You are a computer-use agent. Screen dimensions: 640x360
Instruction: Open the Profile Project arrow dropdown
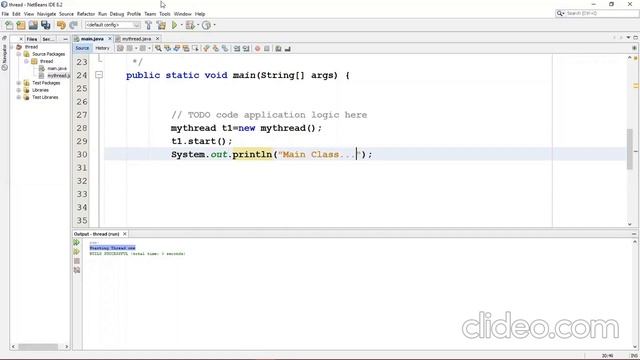pyautogui.click(x=214, y=25)
